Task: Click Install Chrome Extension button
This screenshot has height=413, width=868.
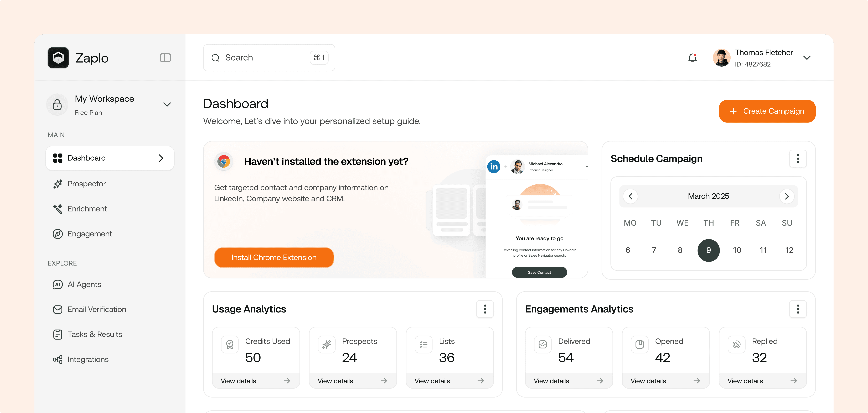Action: [274, 257]
